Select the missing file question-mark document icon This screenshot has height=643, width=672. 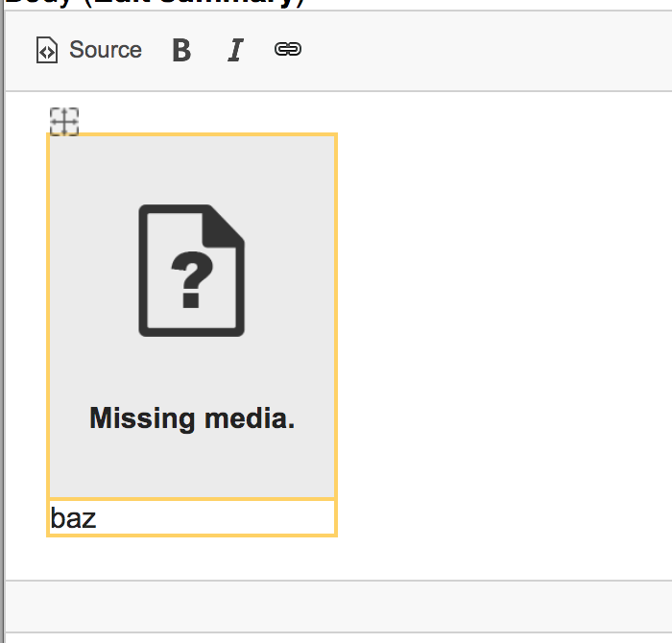tap(192, 271)
